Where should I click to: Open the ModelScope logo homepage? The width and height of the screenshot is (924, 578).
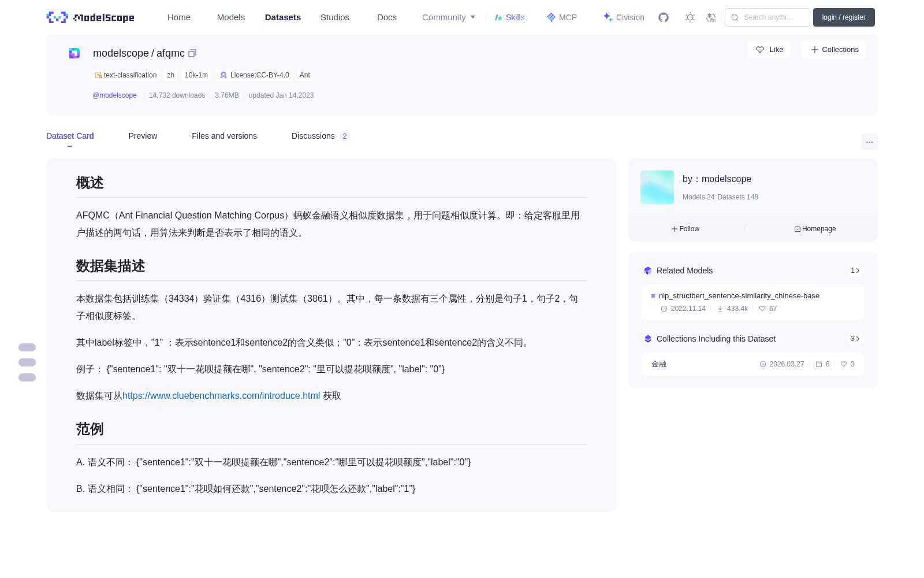(90, 17)
